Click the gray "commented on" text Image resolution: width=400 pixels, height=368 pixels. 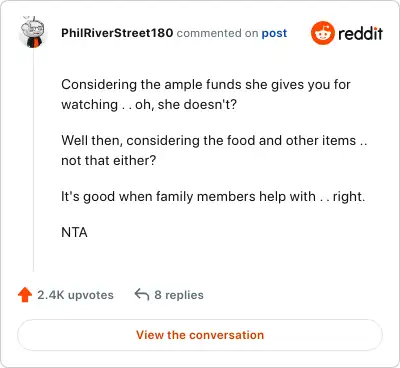point(217,33)
